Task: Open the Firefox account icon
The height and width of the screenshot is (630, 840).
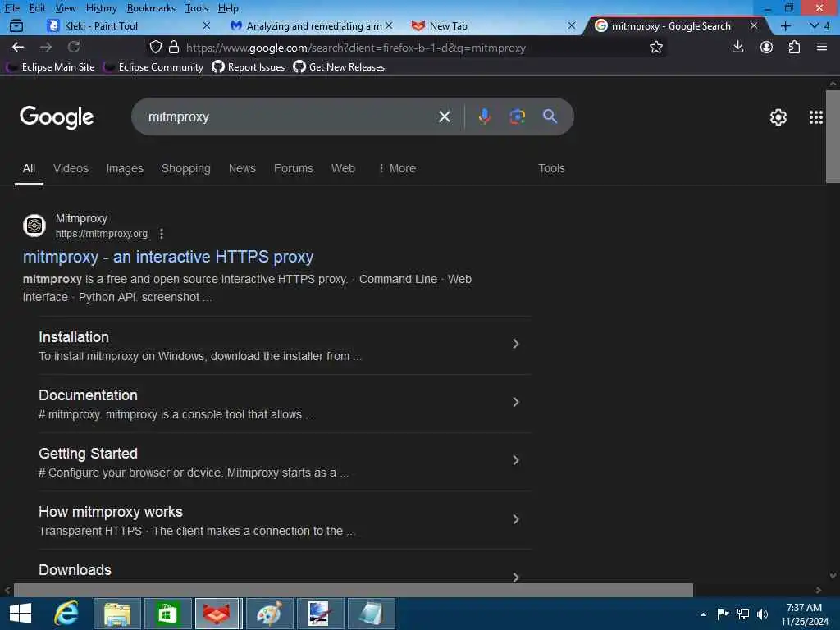Action: (767, 47)
